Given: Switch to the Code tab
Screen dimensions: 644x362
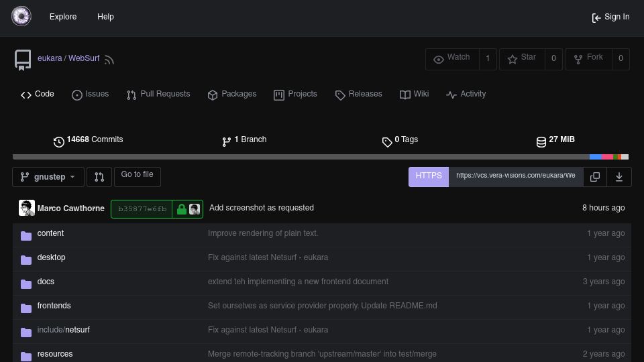Looking at the screenshot, I should [x=38, y=95].
